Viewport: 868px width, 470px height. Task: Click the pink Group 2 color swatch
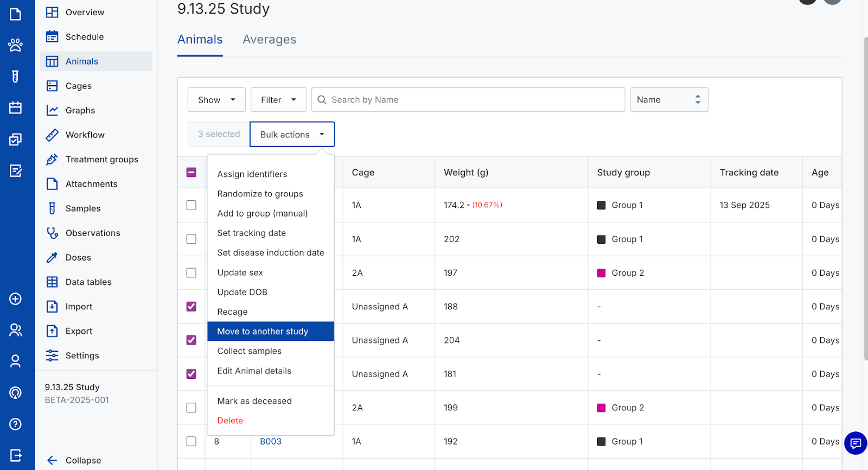click(601, 273)
